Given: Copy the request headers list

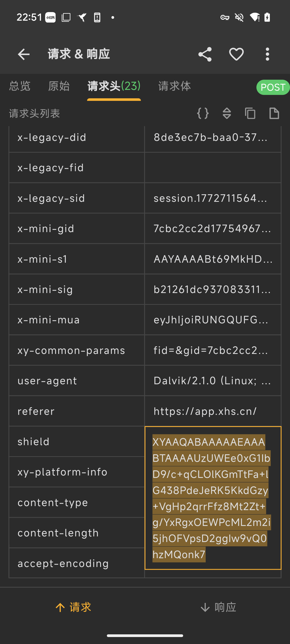Looking at the screenshot, I should [x=250, y=113].
